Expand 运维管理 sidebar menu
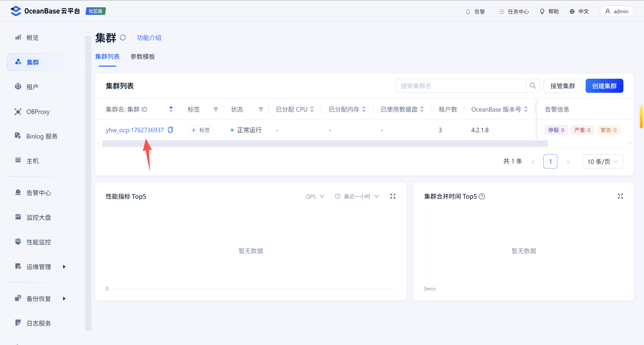Image resolution: width=644 pixels, height=345 pixels. click(39, 267)
